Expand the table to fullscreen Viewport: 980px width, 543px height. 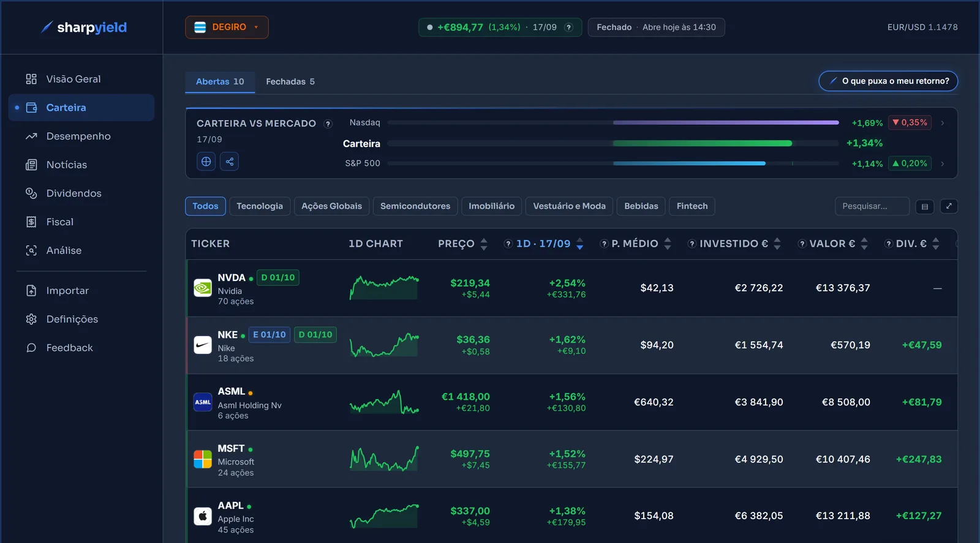click(x=949, y=206)
